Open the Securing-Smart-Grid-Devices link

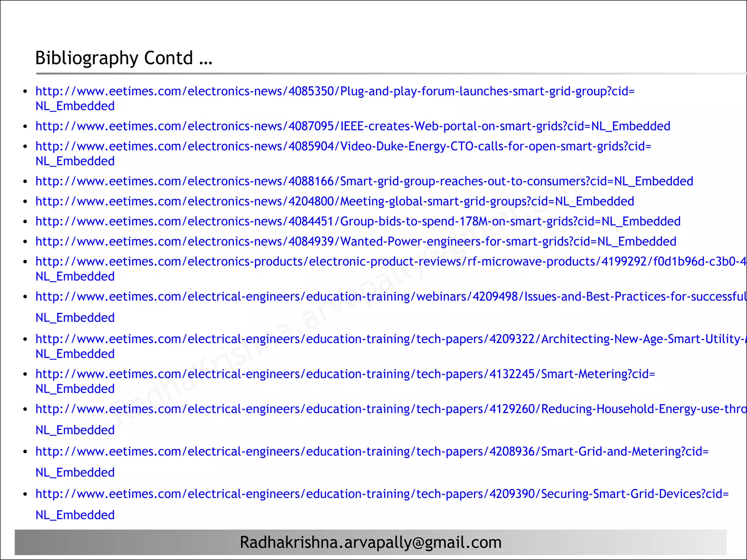click(x=382, y=504)
